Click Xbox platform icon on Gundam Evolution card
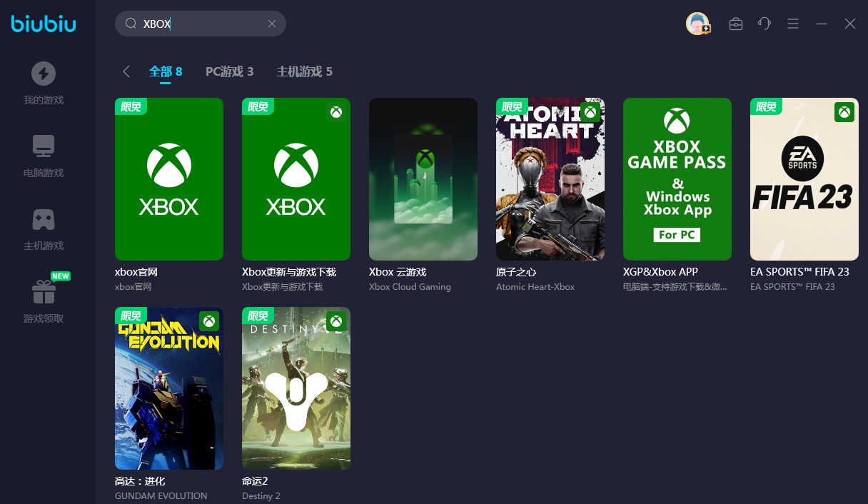Image resolution: width=868 pixels, height=504 pixels. pyautogui.click(x=209, y=321)
